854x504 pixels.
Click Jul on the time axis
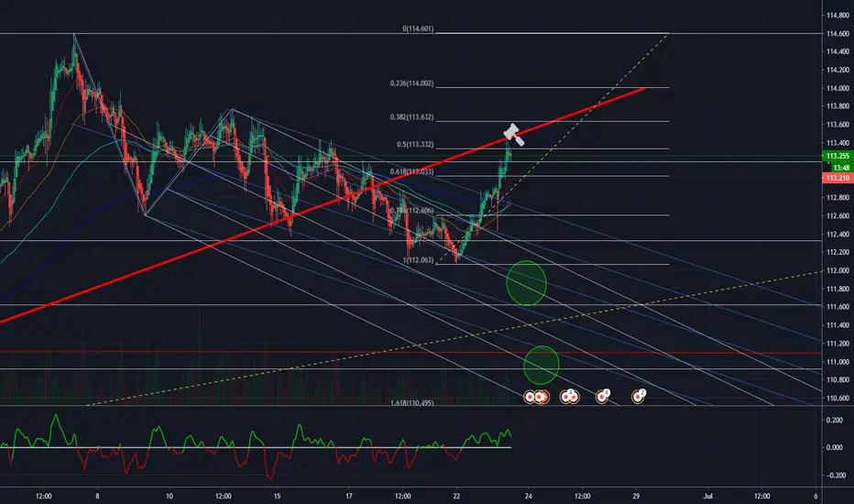point(708,496)
